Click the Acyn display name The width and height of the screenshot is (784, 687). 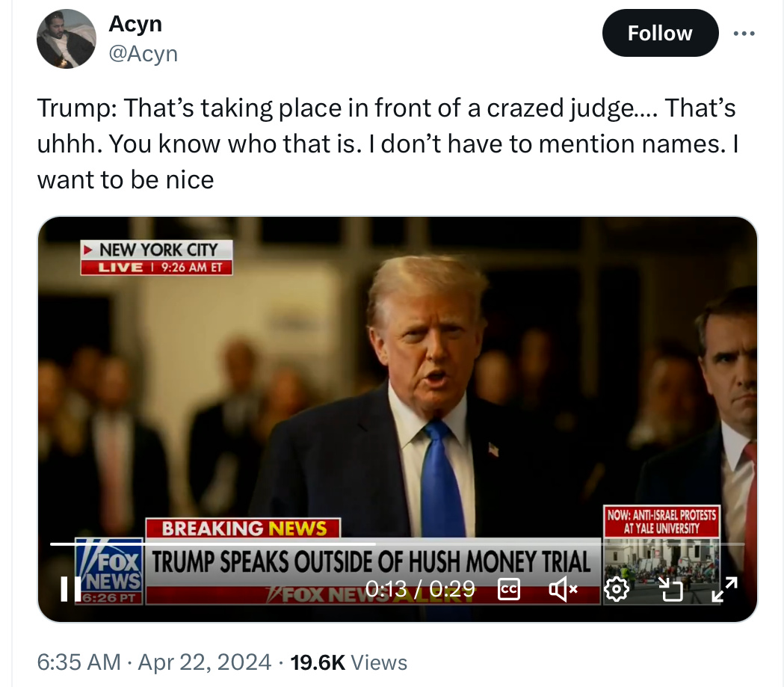click(135, 24)
